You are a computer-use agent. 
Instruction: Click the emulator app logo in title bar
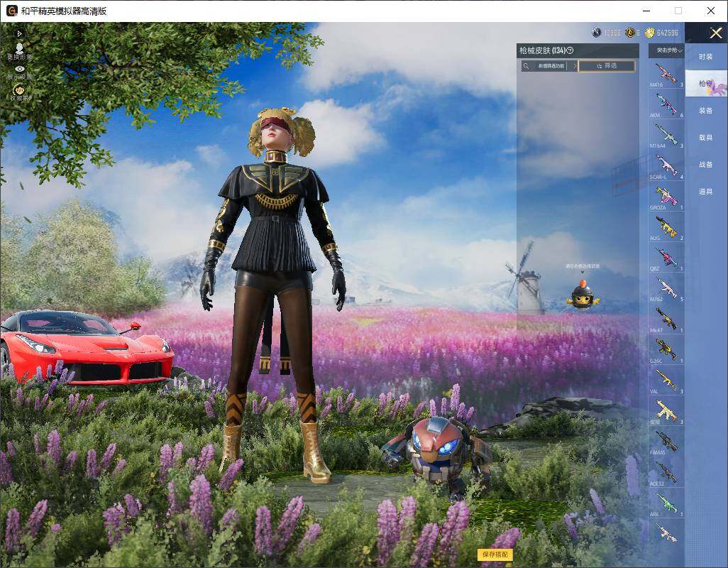11,11
